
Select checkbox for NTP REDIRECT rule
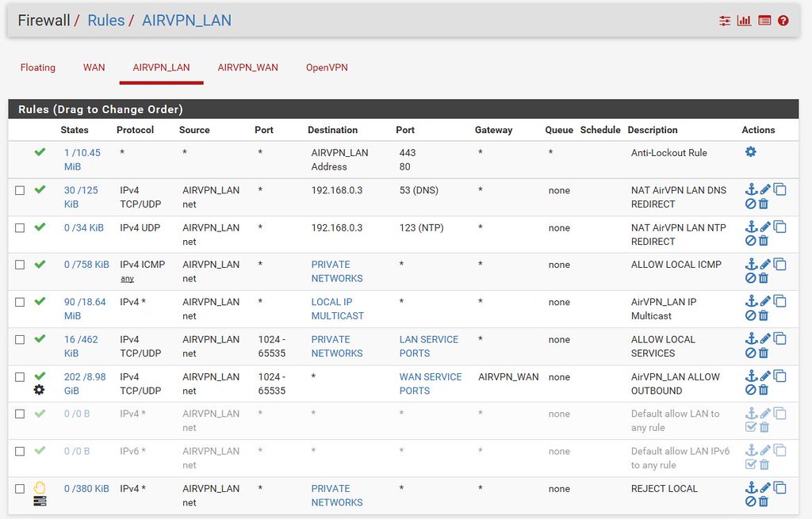coord(20,227)
